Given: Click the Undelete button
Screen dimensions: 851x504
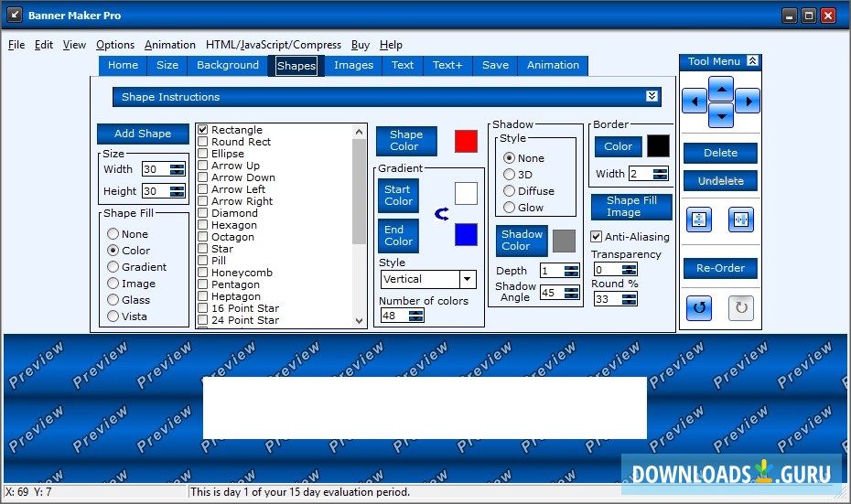Looking at the screenshot, I should 720,181.
